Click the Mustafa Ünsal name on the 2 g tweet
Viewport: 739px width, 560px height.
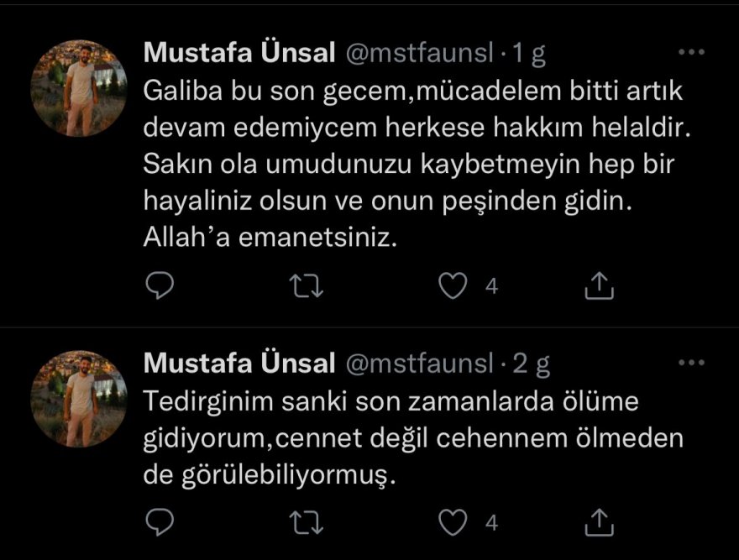[239, 363]
